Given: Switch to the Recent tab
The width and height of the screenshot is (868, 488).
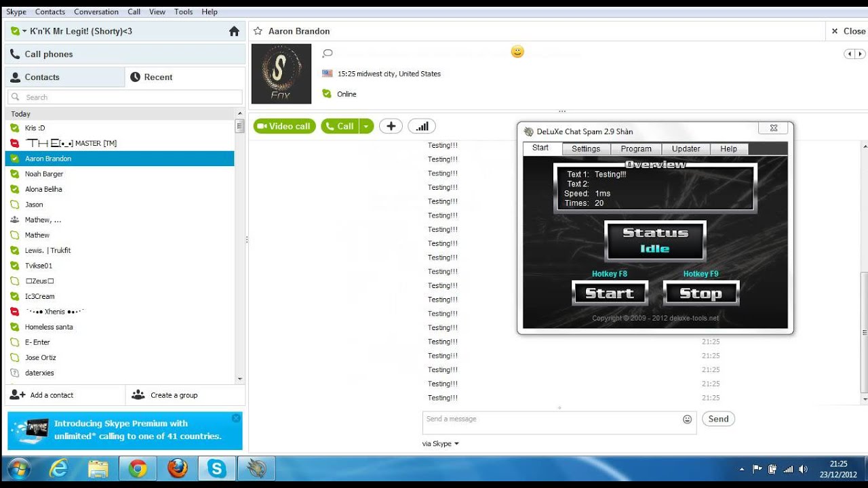Looking at the screenshot, I should coord(185,77).
